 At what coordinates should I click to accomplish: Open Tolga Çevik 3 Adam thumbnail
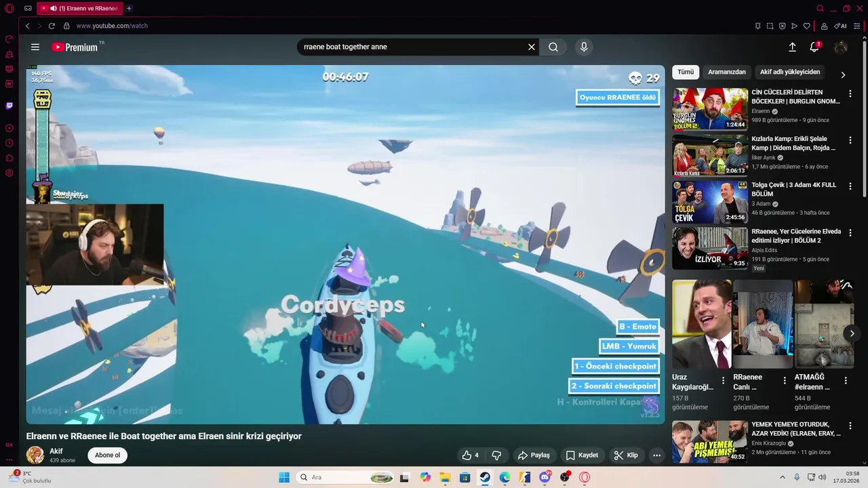[x=710, y=201]
